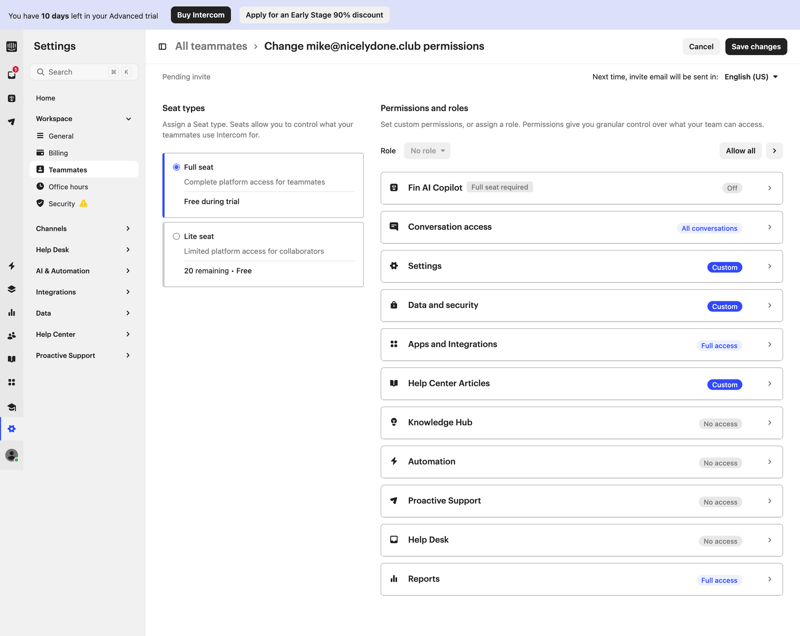The height and width of the screenshot is (636, 800).
Task: Click Allow all permissions button
Action: point(740,151)
